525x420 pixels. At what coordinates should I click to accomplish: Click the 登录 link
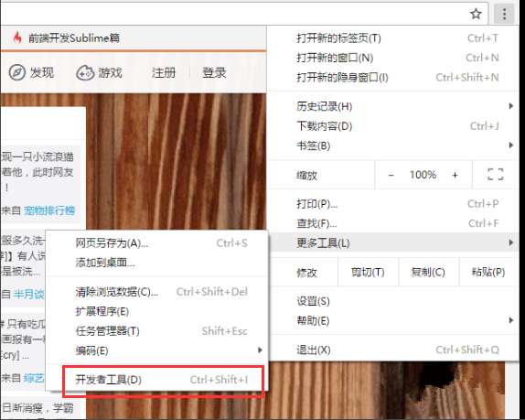coord(214,72)
